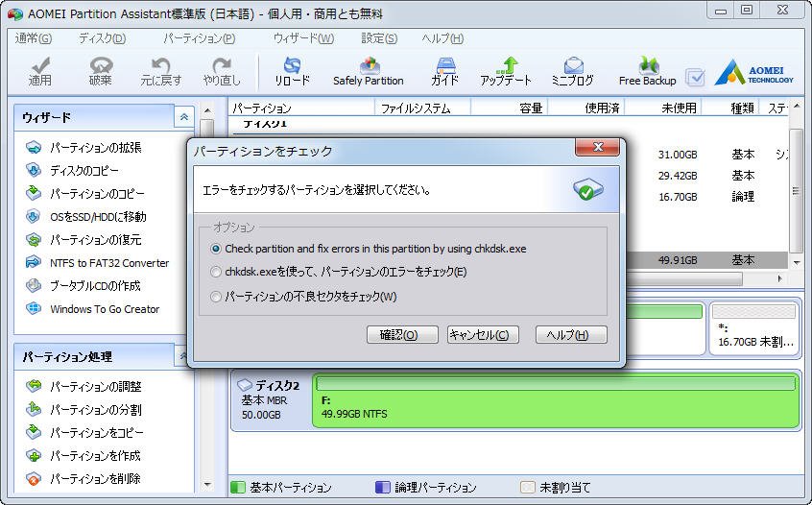Click the 未割り当て legend swatch
Image resolution: width=812 pixels, height=505 pixels.
tap(528, 488)
